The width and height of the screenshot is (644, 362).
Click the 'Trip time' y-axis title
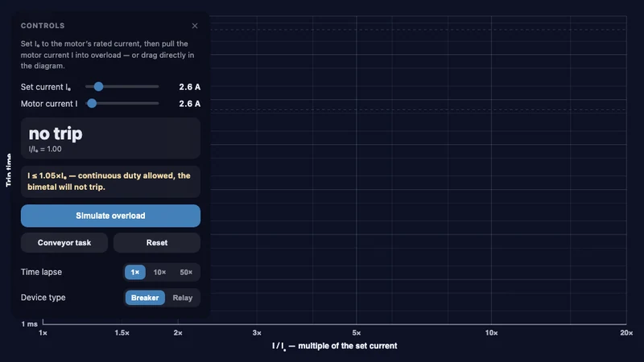(x=8, y=171)
